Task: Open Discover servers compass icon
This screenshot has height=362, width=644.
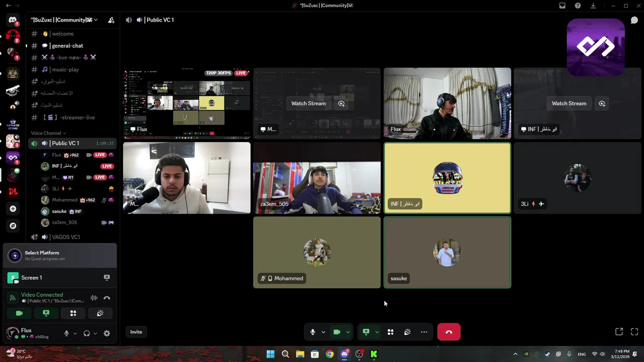Action: [x=13, y=226]
